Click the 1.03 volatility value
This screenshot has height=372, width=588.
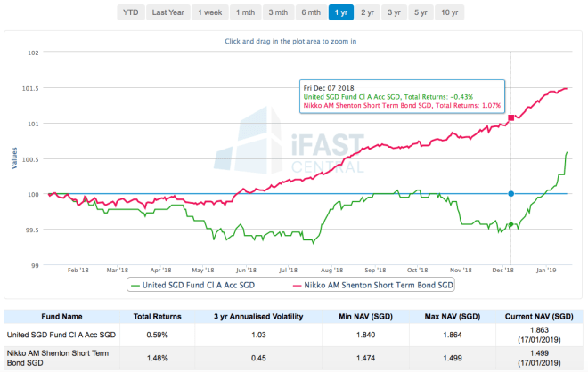tap(258, 335)
